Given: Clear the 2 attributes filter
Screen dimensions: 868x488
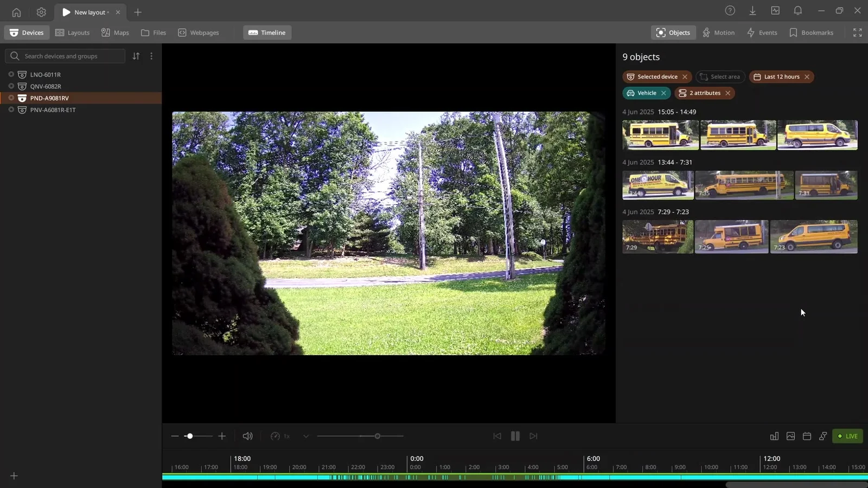Looking at the screenshot, I should click(727, 93).
